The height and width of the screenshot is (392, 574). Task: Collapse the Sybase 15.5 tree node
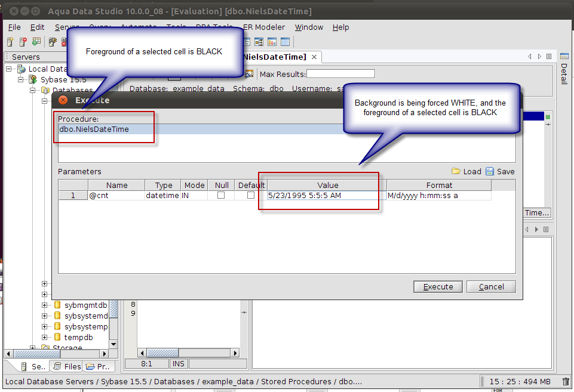pos(20,79)
